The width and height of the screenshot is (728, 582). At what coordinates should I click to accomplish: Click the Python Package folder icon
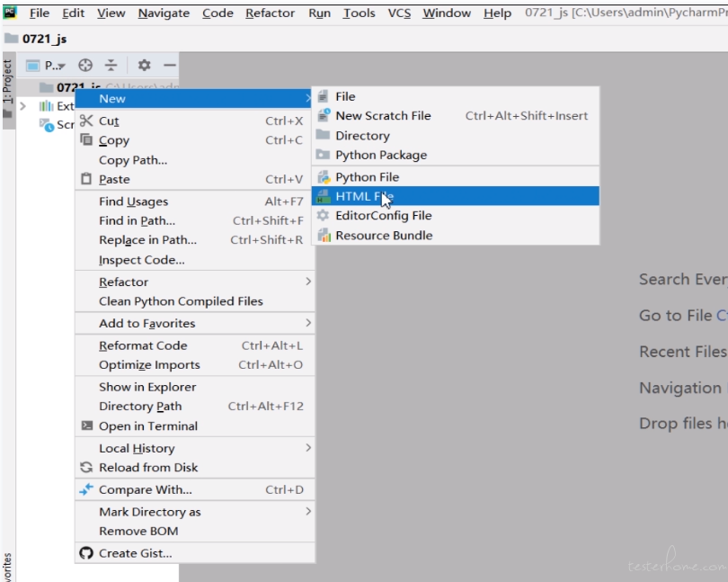click(x=323, y=155)
